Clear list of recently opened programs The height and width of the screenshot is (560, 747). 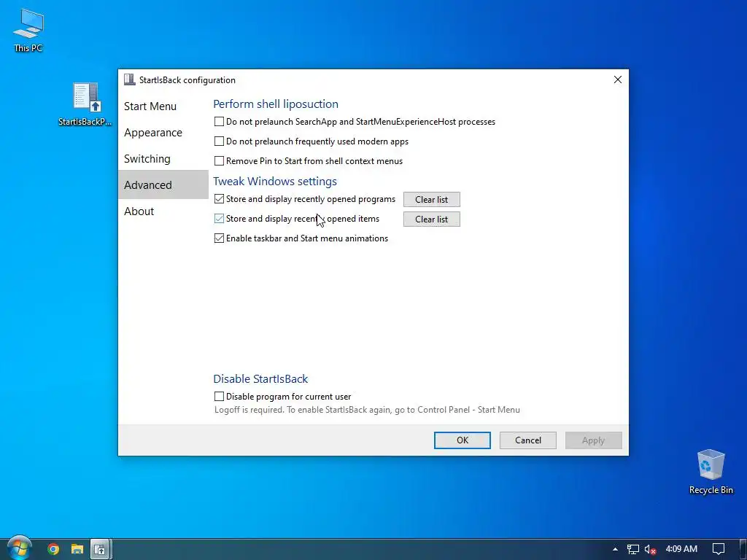click(x=432, y=200)
